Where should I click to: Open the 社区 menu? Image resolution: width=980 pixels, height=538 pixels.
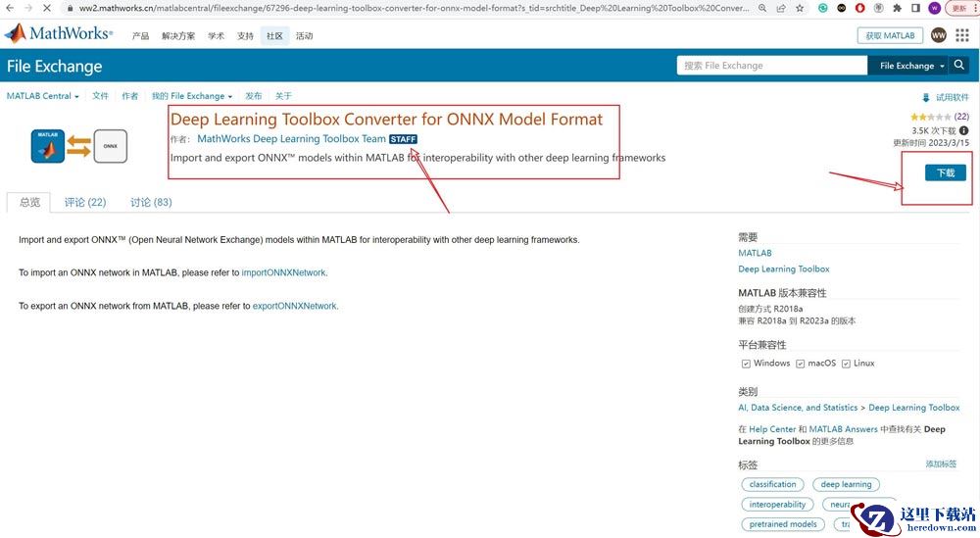274,36
